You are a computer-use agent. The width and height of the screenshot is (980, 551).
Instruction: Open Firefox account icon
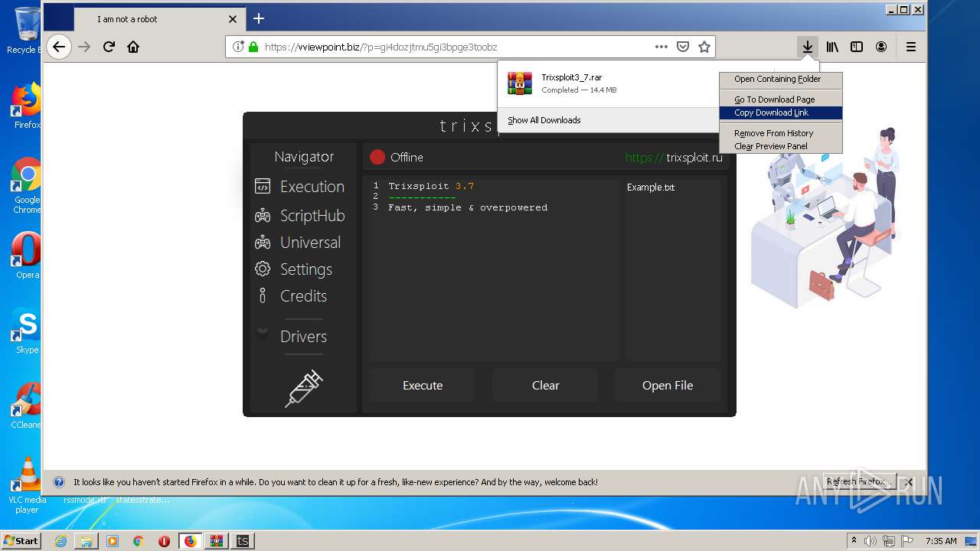point(881,47)
